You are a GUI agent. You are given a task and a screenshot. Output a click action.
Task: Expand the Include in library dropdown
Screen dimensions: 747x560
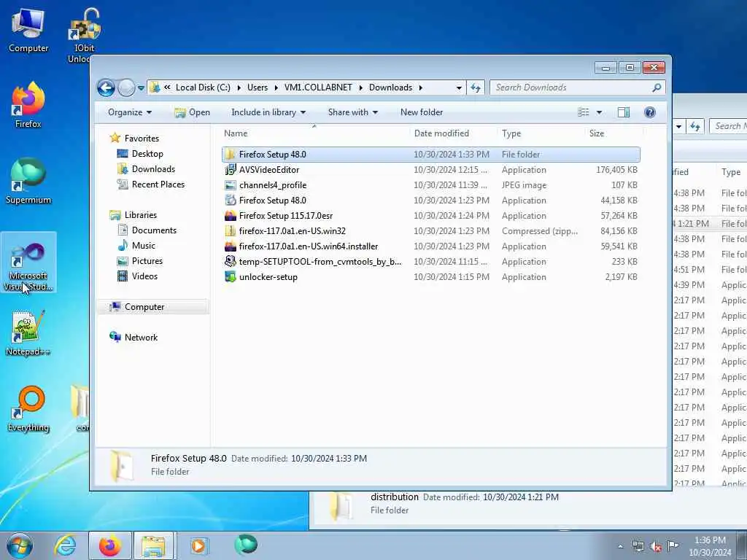click(x=268, y=112)
